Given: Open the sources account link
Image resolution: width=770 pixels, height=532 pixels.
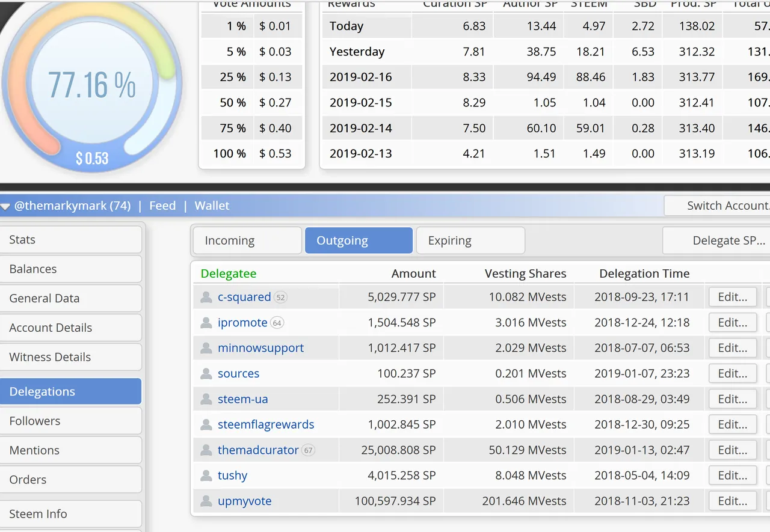Looking at the screenshot, I should tap(239, 374).
